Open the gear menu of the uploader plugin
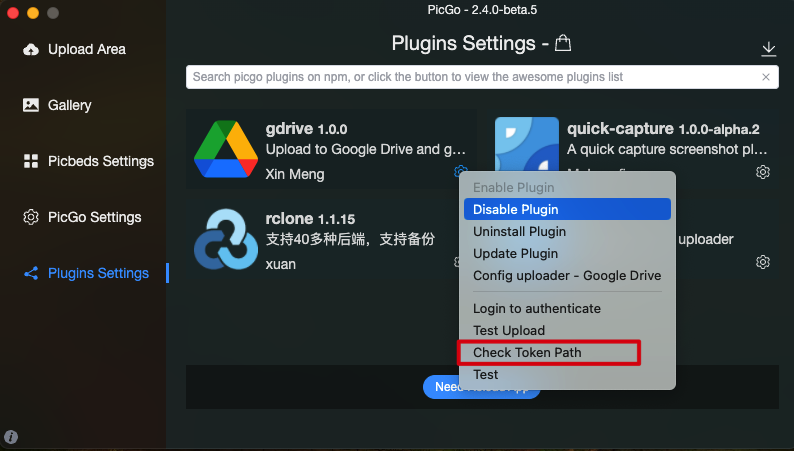 (x=763, y=262)
